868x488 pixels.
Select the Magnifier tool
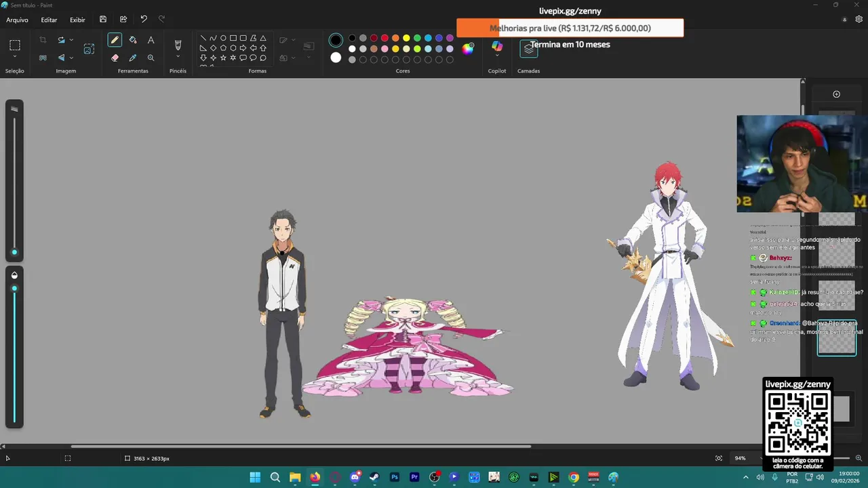(151, 58)
